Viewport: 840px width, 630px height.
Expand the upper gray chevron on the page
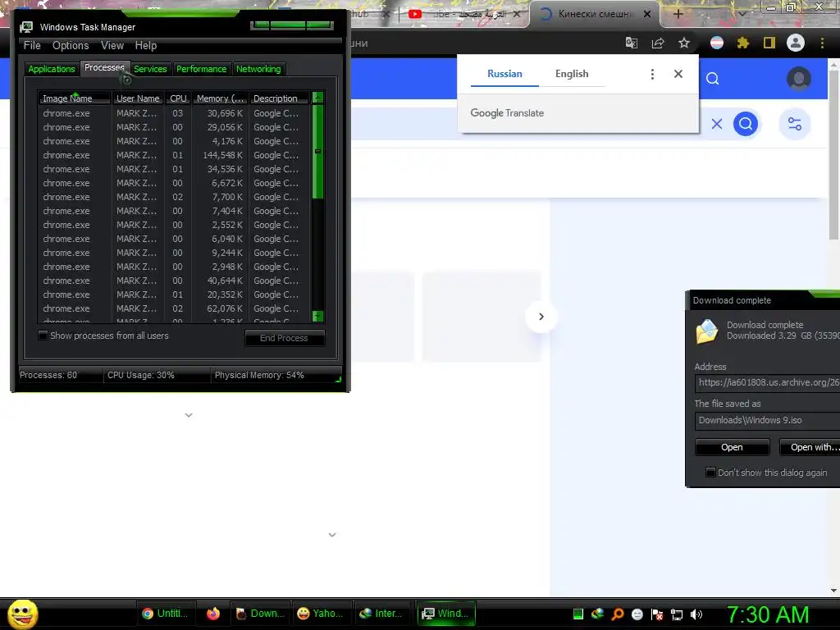(x=189, y=415)
